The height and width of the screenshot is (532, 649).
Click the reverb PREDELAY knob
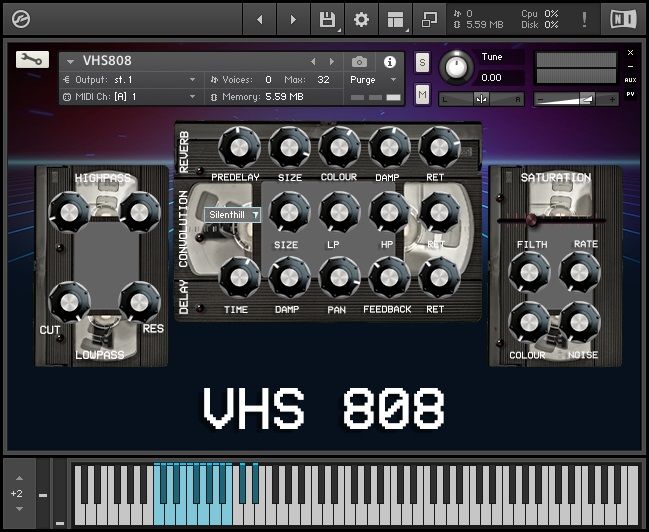coord(237,148)
